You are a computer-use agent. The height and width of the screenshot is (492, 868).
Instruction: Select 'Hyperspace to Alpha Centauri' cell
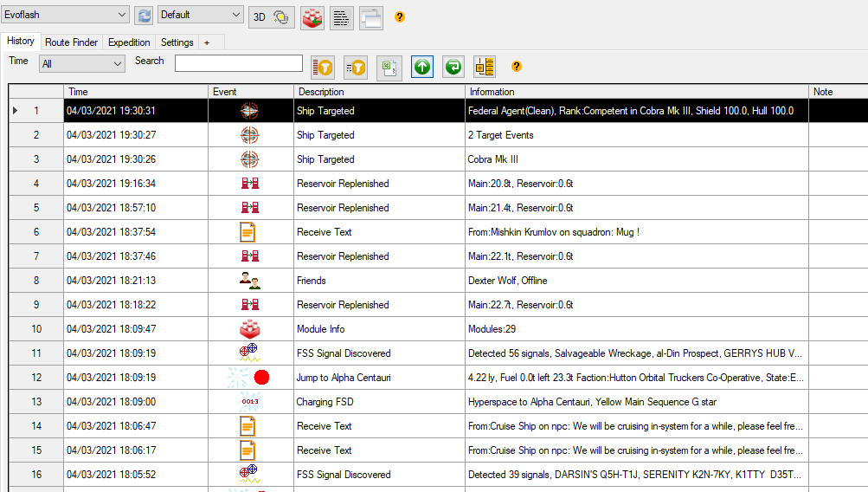tap(637, 401)
